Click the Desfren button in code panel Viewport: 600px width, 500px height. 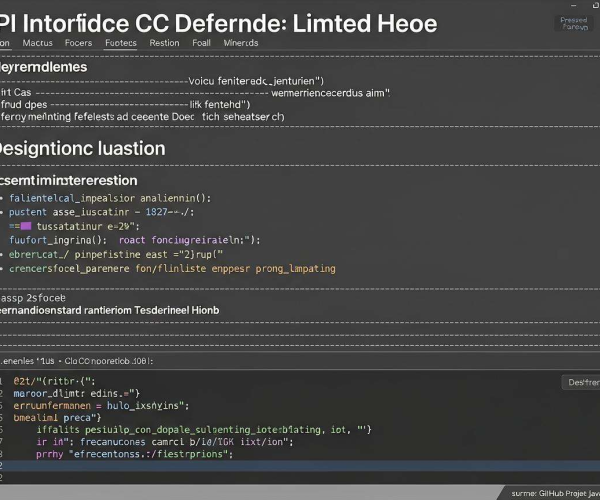582,382
